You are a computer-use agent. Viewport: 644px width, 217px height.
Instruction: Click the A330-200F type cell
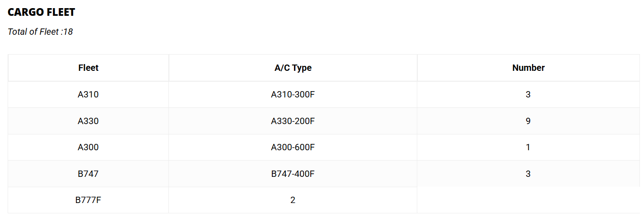[293, 121]
